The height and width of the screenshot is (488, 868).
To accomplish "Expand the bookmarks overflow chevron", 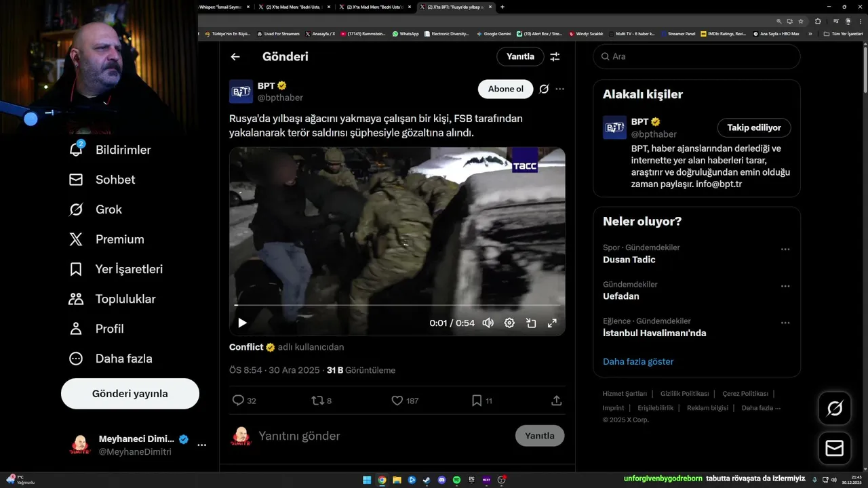I will pyautogui.click(x=810, y=33).
